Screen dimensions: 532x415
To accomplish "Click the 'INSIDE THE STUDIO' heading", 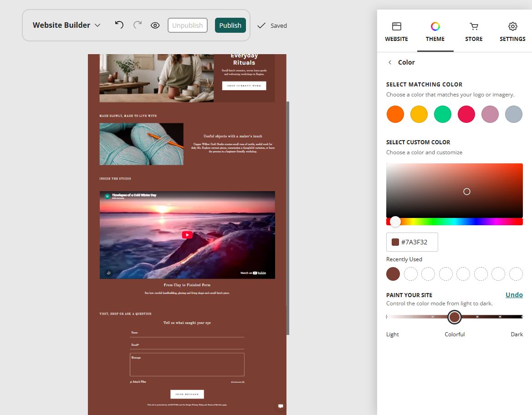I will tap(115, 178).
